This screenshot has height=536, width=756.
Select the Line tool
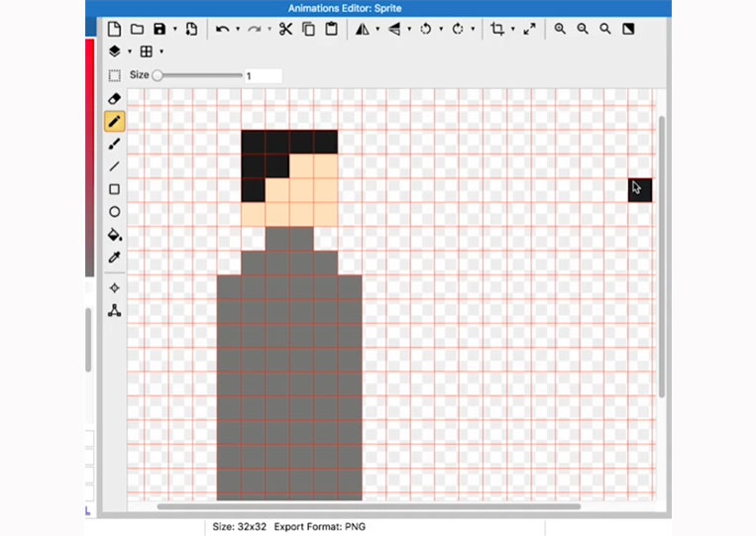tap(114, 166)
